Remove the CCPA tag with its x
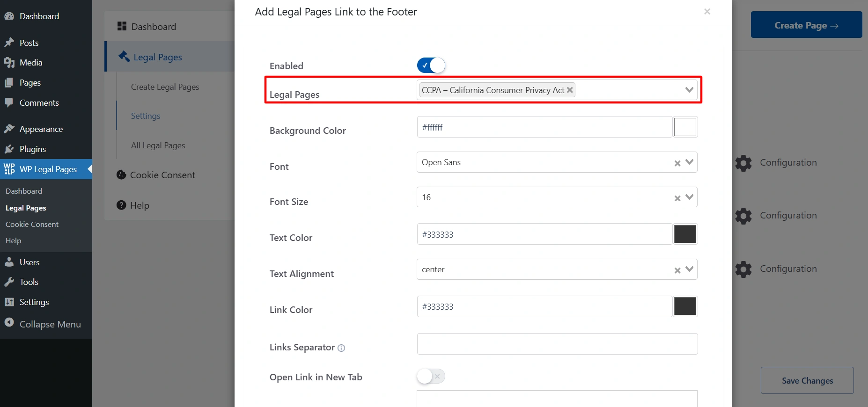 tap(570, 90)
